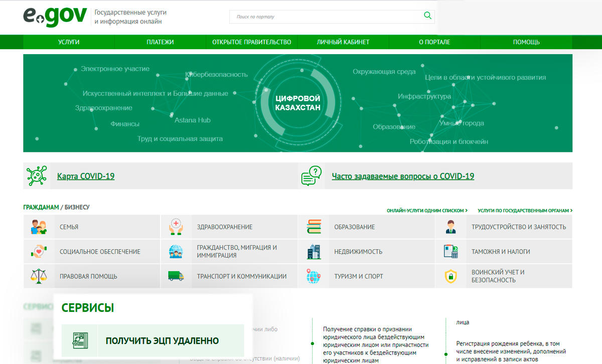Image resolution: width=602 pixels, height=364 pixels.
Task: Open the Недвижимость category
Action: tap(367, 252)
